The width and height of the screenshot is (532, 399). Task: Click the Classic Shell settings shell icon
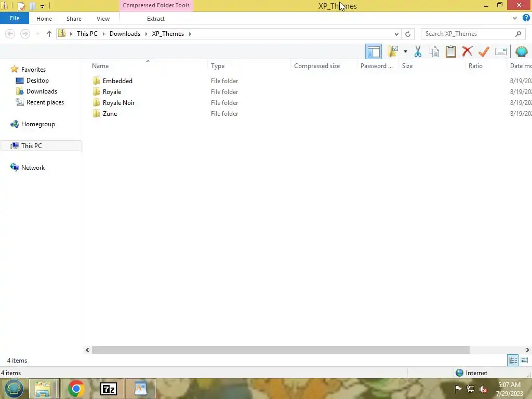point(521,51)
